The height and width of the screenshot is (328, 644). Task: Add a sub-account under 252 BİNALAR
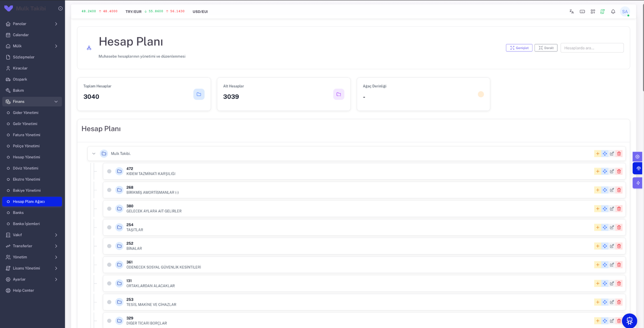click(598, 246)
